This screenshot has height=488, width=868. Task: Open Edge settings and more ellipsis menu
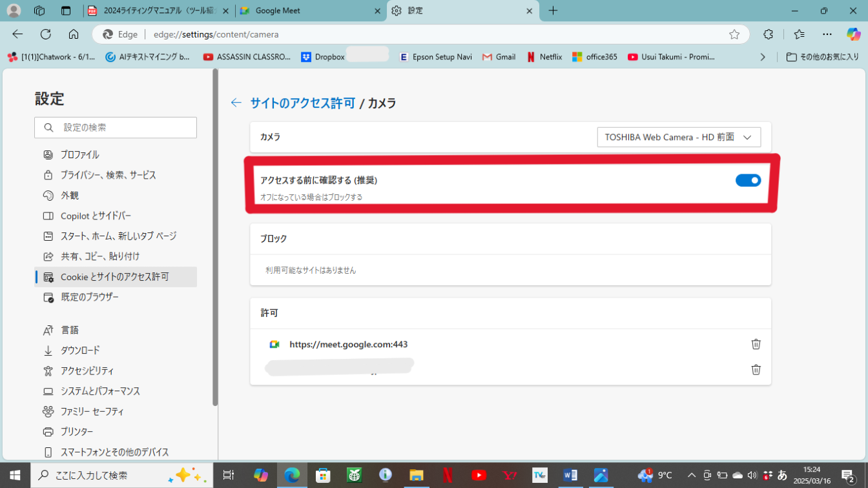827,34
